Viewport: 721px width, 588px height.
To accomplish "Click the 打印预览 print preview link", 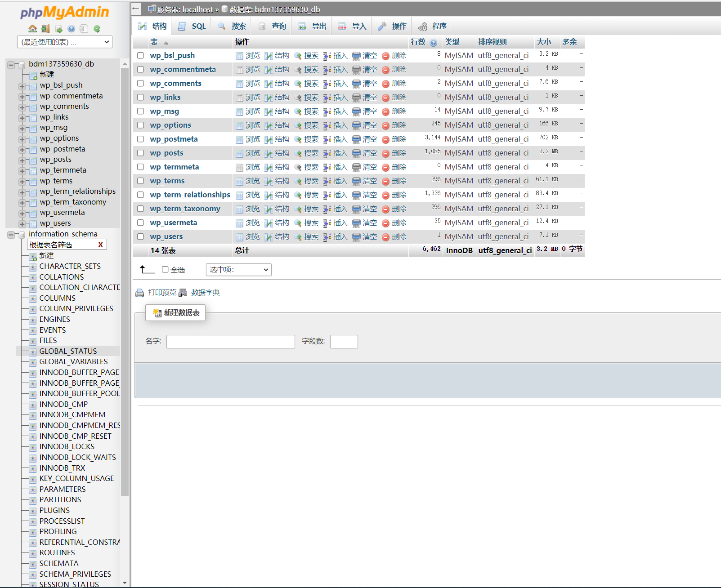I will (x=162, y=293).
